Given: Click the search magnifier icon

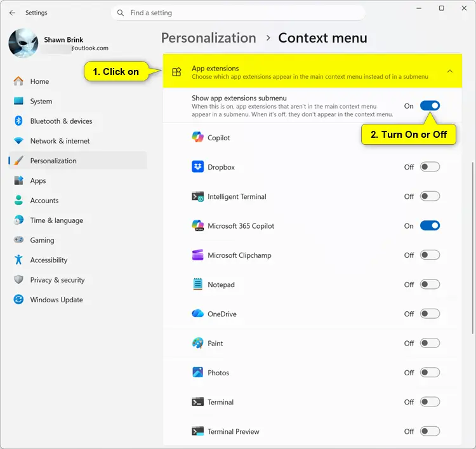Looking at the screenshot, I should 121,13.
